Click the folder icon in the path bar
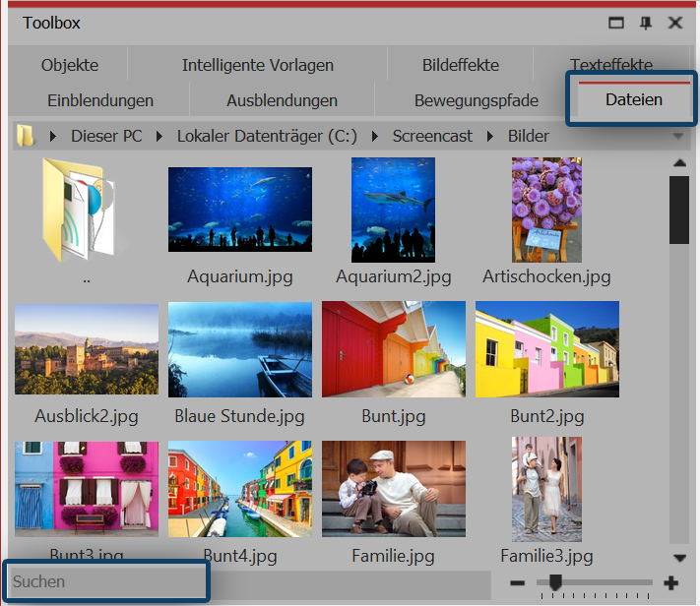 click(x=25, y=136)
